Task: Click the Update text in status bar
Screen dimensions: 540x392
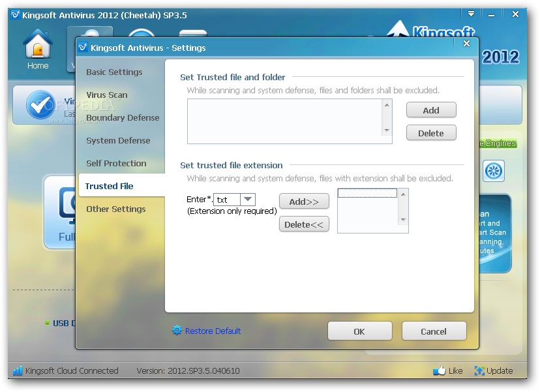Action: pyautogui.click(x=500, y=370)
